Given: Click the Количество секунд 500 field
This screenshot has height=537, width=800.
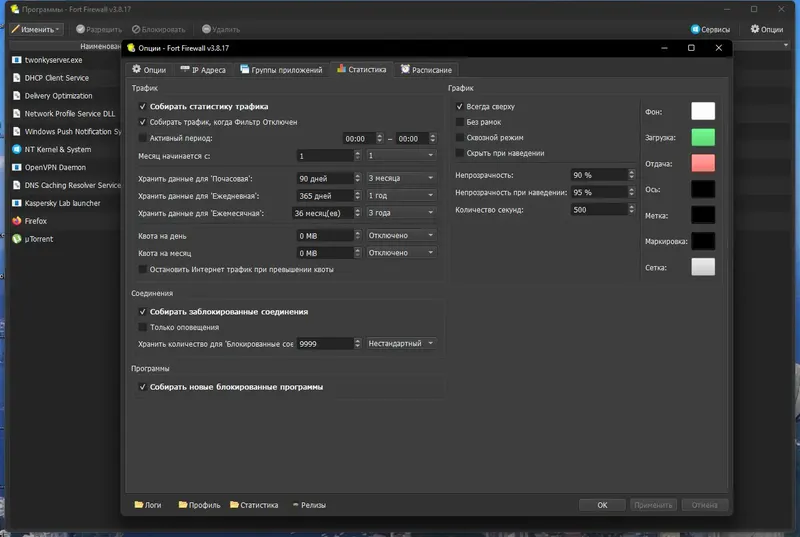Looking at the screenshot, I should click(603, 210).
